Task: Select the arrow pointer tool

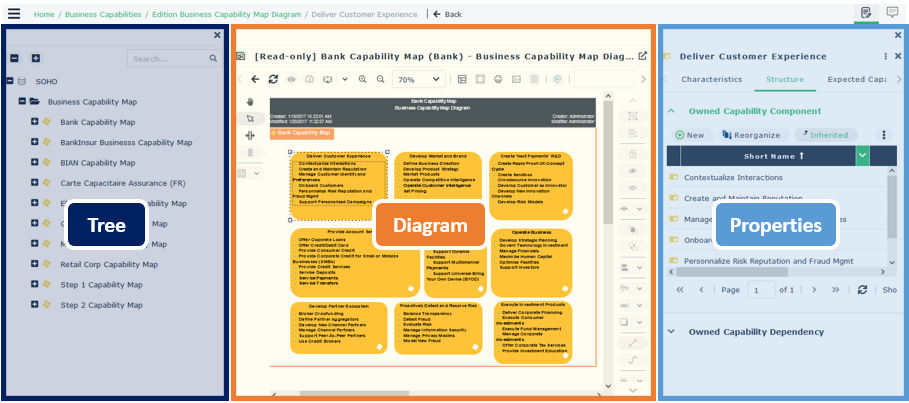Action: 250,118
